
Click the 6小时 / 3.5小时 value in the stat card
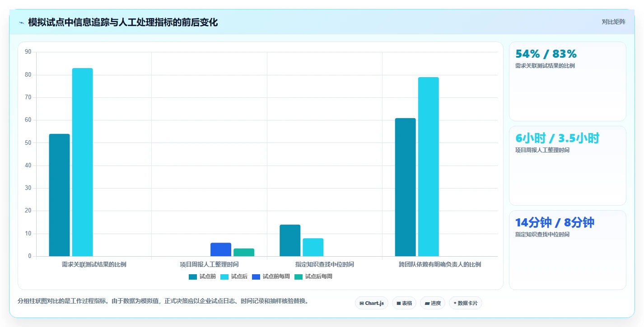pos(557,138)
